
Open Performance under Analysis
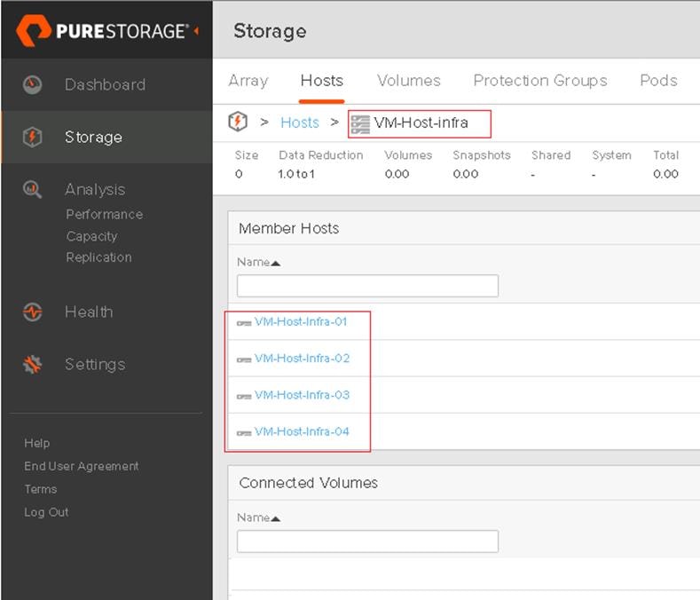point(104,215)
